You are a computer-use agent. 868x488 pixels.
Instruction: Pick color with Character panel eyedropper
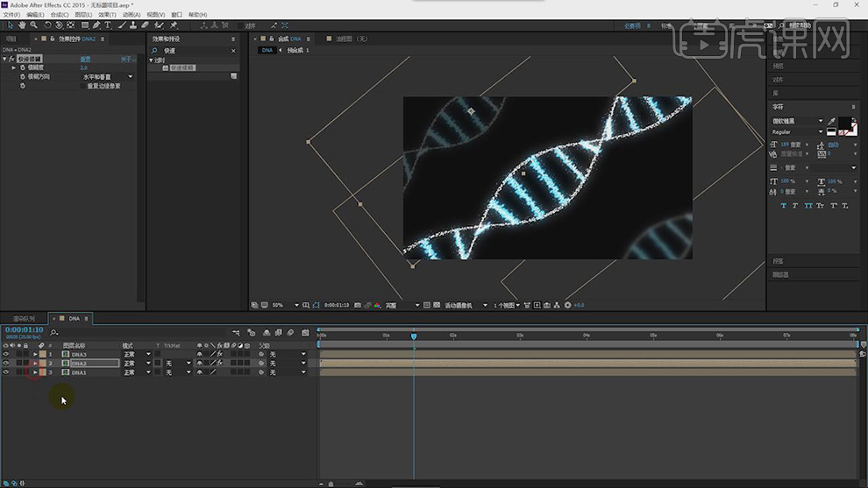pyautogui.click(x=831, y=121)
